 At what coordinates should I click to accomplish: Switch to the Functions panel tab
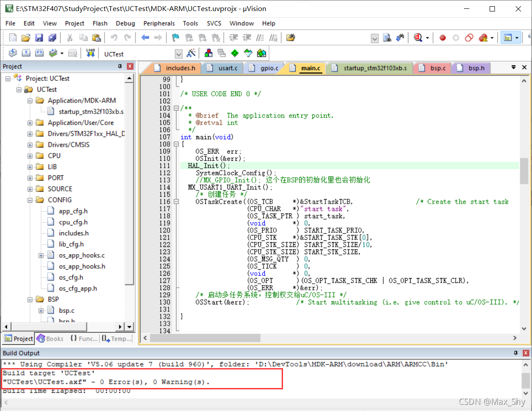pyautogui.click(x=83, y=339)
